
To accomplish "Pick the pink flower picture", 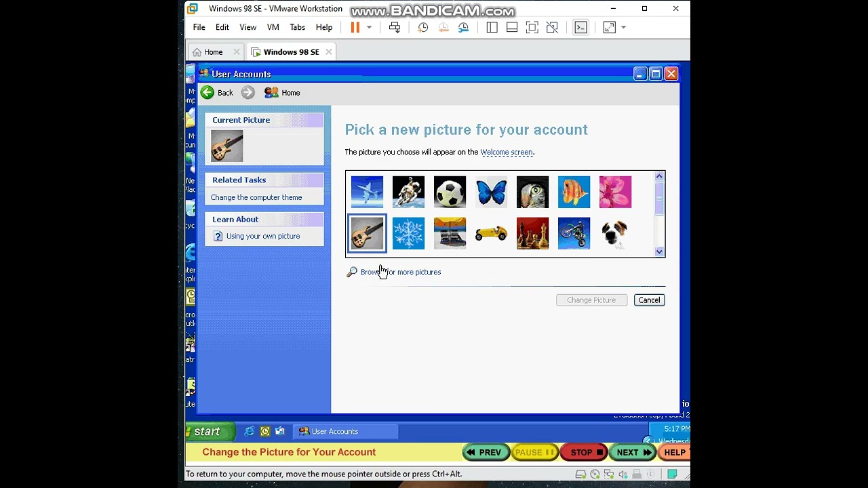I will 615,192.
